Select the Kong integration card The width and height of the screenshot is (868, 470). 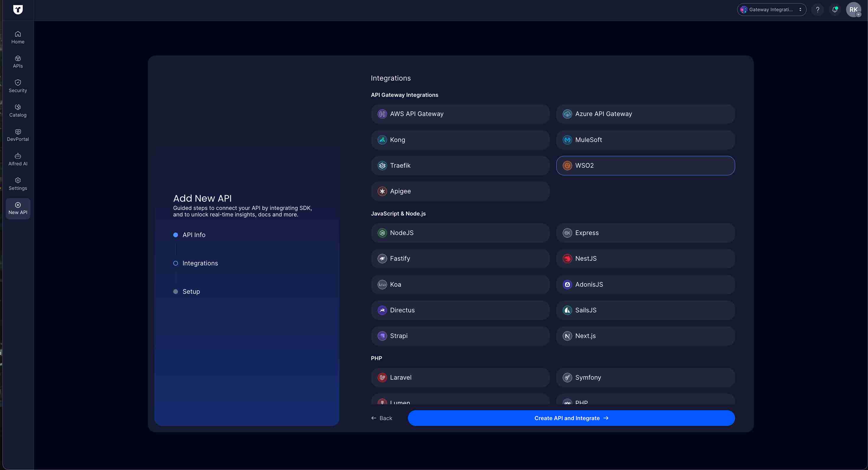pos(460,139)
